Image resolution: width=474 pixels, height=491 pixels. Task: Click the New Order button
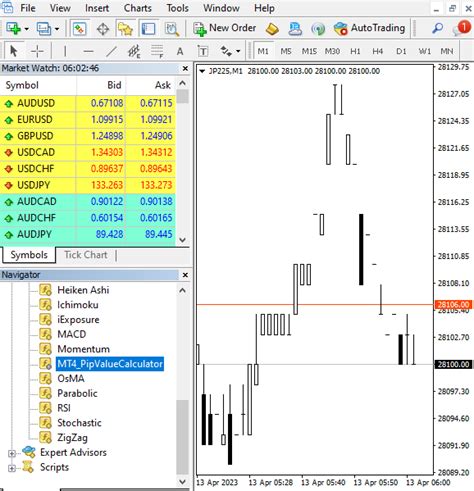coord(225,29)
